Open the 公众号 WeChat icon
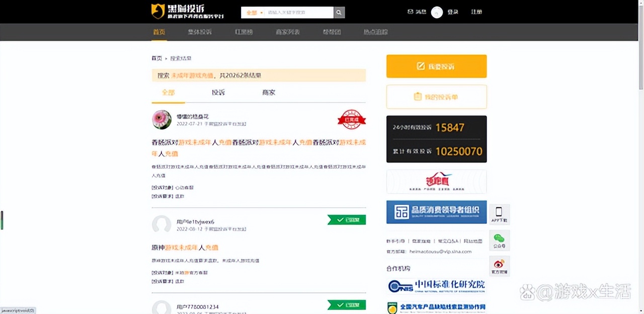 [x=499, y=239]
